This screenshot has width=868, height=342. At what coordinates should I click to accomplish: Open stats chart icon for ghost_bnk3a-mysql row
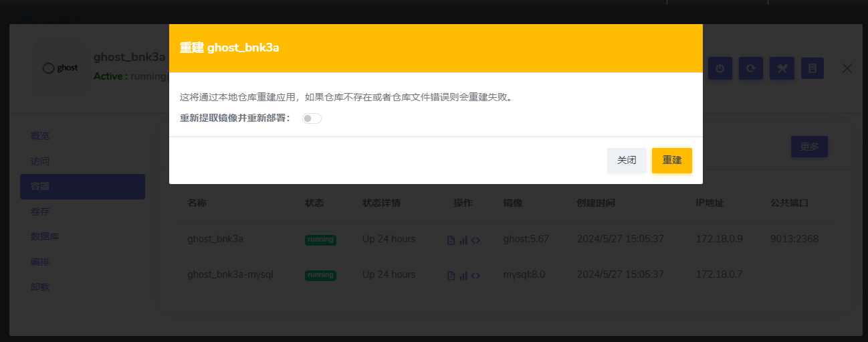463,275
